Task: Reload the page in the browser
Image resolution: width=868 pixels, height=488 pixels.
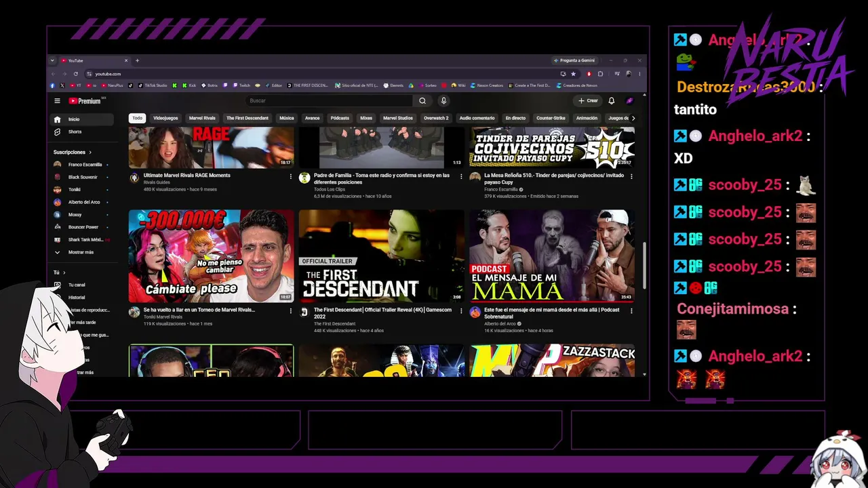Action: point(75,74)
